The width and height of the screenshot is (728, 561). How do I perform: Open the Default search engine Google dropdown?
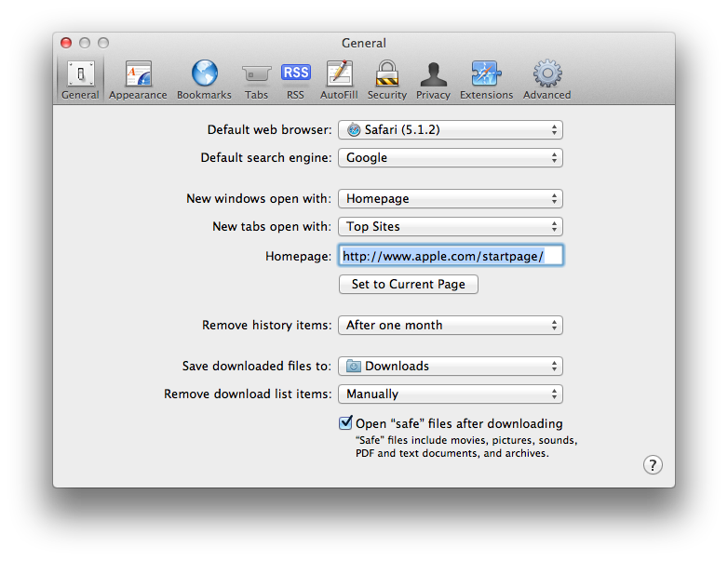coord(451,158)
